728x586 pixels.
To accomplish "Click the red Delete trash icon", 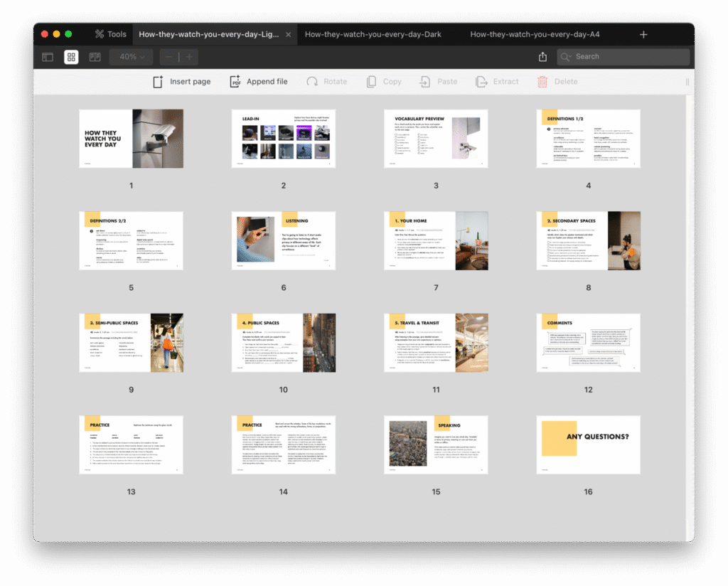I will pos(542,82).
